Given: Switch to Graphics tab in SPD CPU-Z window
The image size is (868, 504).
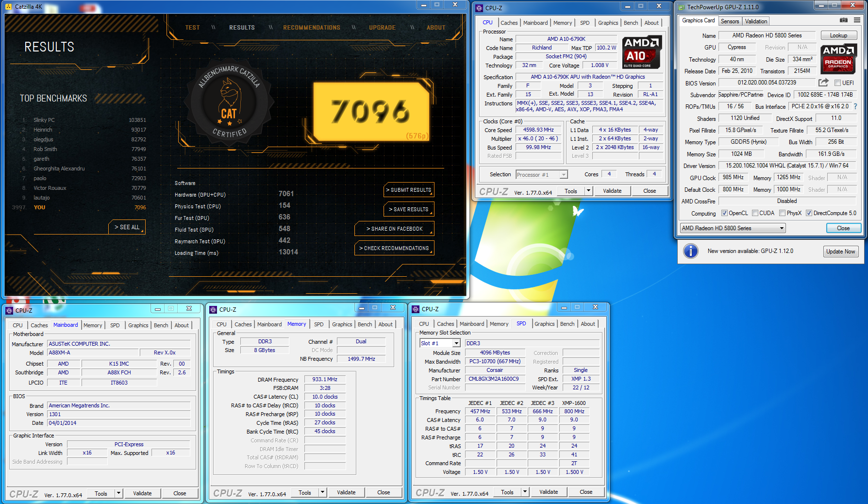Looking at the screenshot, I should 544,324.
